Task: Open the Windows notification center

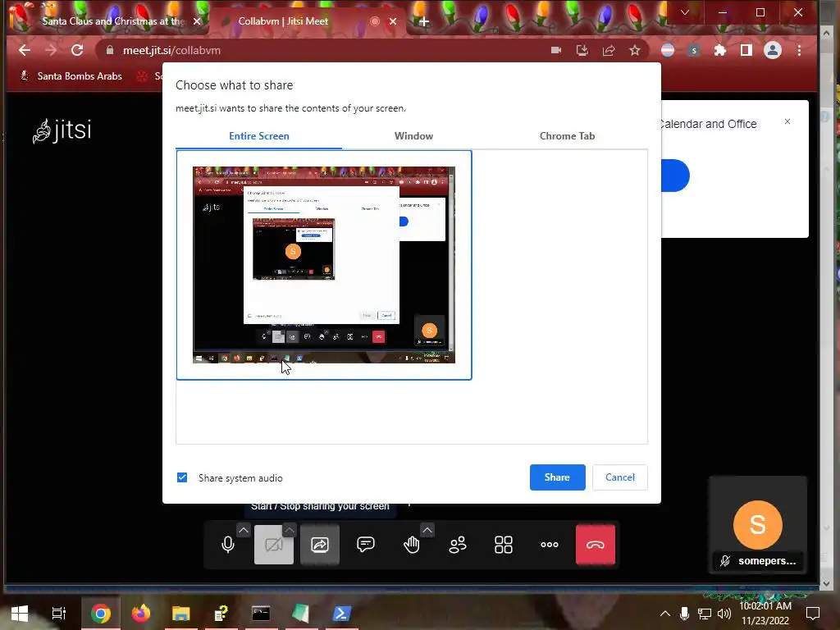Action: pyautogui.click(x=813, y=614)
